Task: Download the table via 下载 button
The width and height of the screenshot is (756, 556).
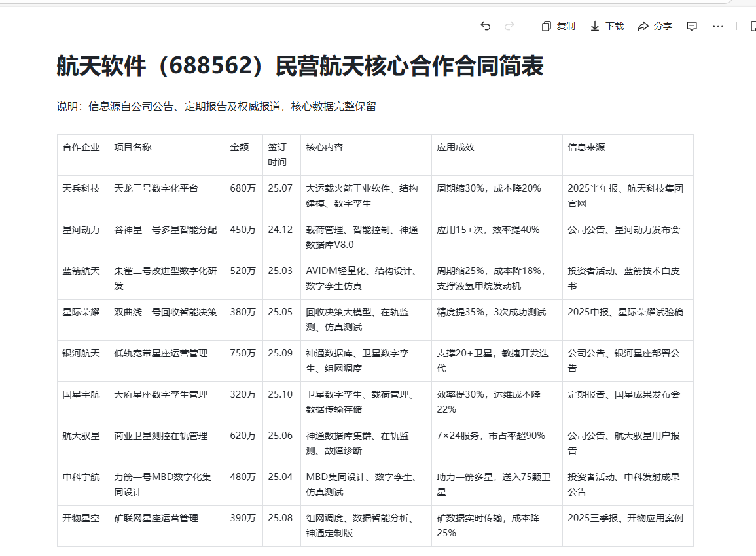Action: tap(607, 26)
